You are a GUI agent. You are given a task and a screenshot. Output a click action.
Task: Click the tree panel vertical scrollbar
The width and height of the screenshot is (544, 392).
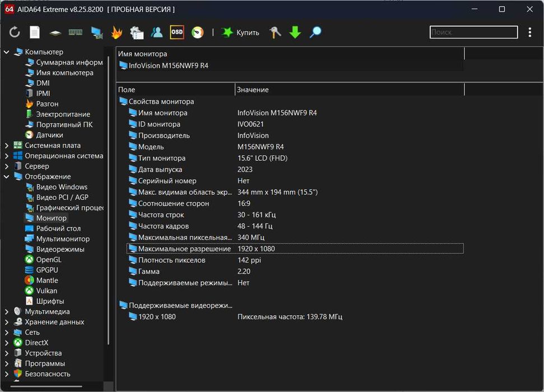pyautogui.click(x=109, y=200)
